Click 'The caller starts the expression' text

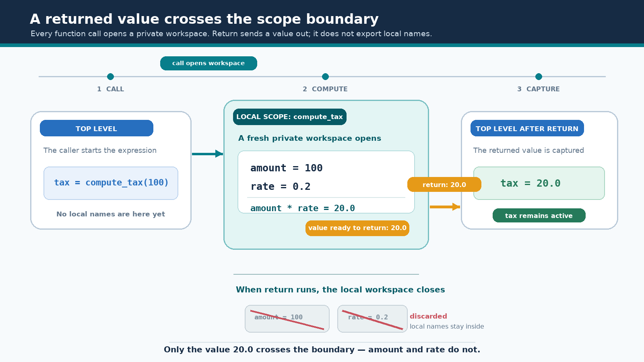[100, 150]
